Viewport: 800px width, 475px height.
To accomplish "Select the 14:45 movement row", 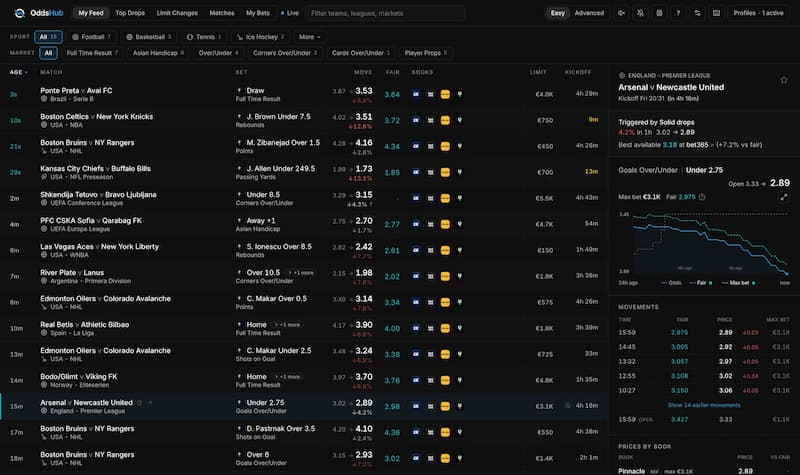I will point(704,347).
